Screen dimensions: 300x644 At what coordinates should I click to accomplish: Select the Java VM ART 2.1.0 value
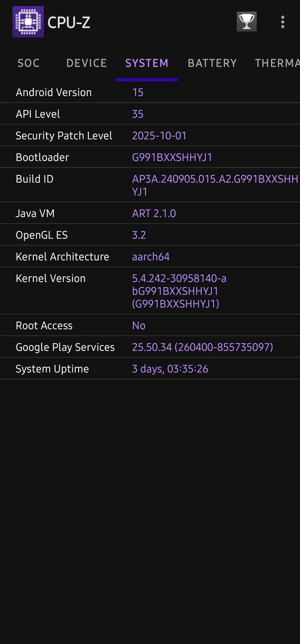154,214
